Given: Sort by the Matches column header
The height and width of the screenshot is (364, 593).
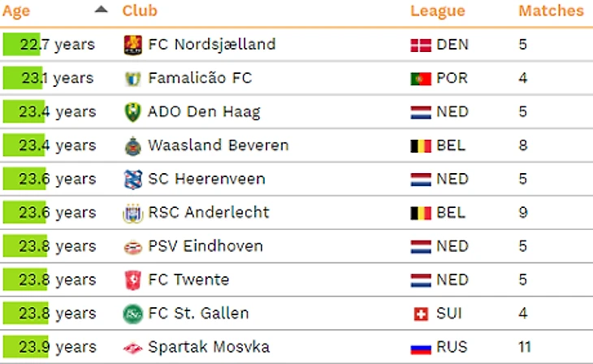Looking at the screenshot, I should pos(551,11).
